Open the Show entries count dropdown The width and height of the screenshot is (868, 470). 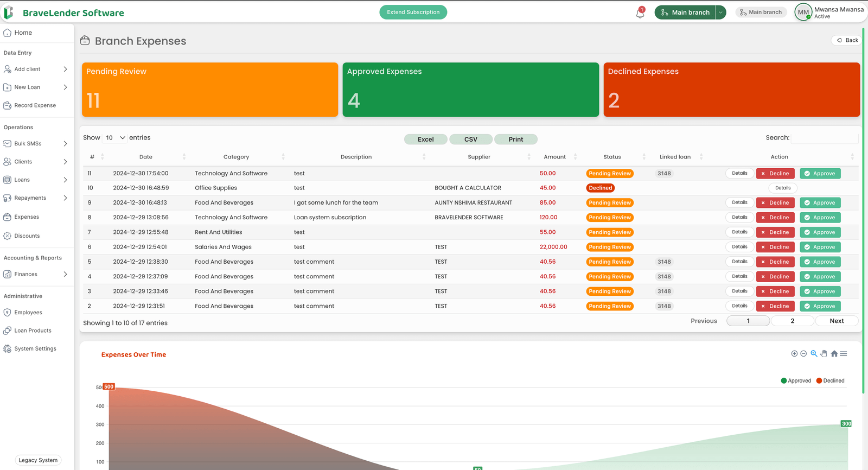click(115, 138)
